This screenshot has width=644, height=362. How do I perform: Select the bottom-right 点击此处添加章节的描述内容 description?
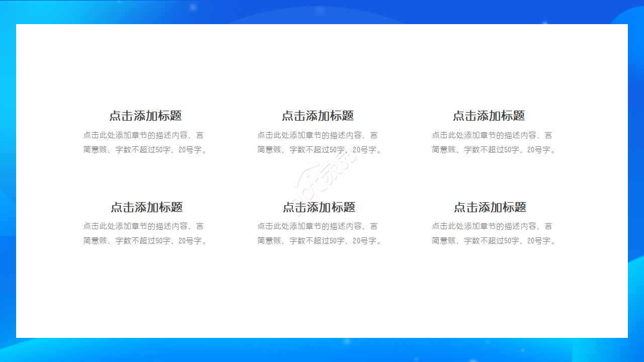pyautogui.click(x=494, y=233)
